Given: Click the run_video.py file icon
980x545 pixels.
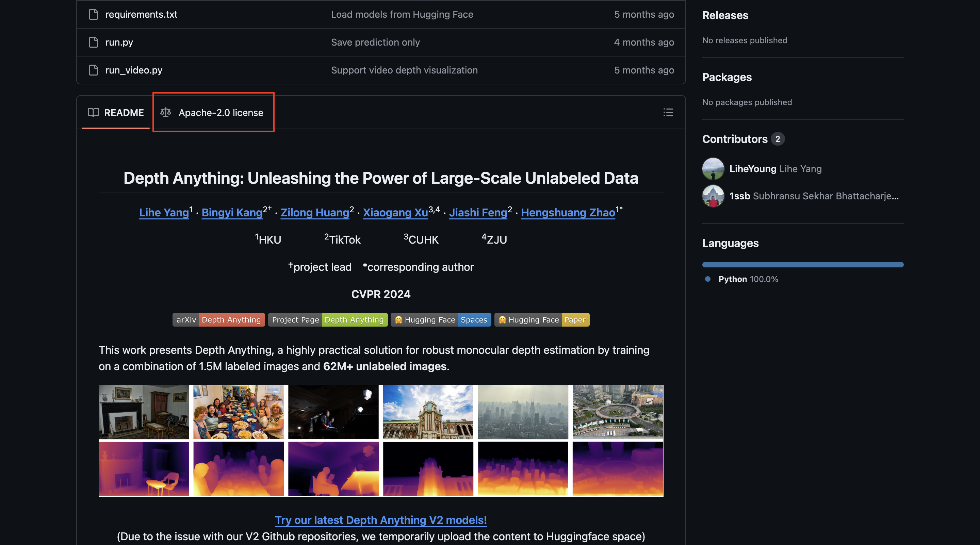Looking at the screenshot, I should [x=93, y=70].
